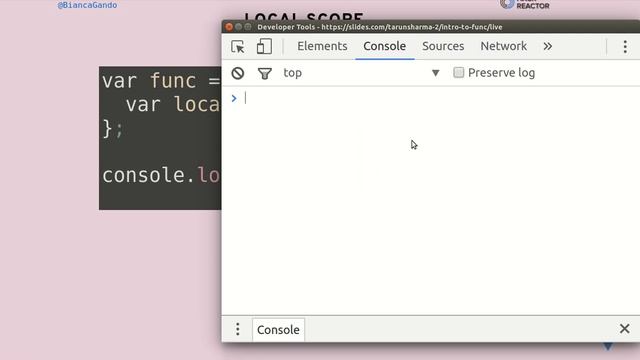The width and height of the screenshot is (640, 360).
Task: Click the Developer Tools title bar text
Action: tap(380, 27)
